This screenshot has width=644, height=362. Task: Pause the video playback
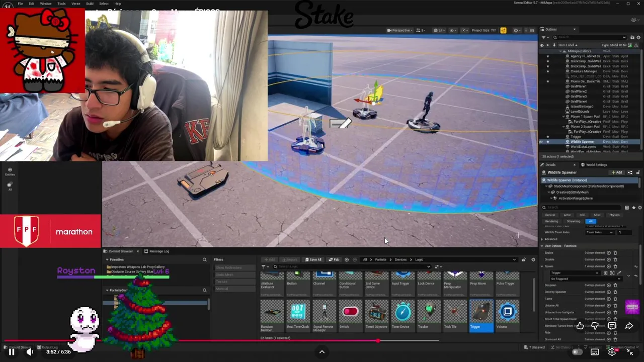pyautogui.click(x=11, y=352)
